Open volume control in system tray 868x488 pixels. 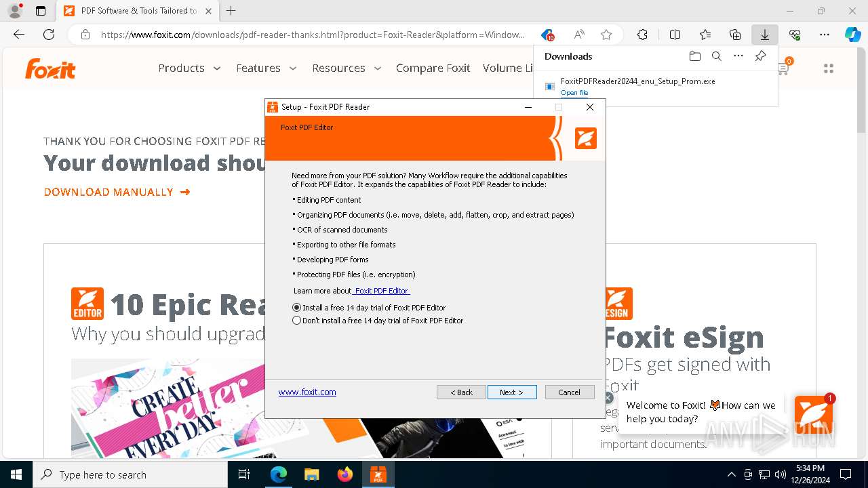click(x=781, y=474)
